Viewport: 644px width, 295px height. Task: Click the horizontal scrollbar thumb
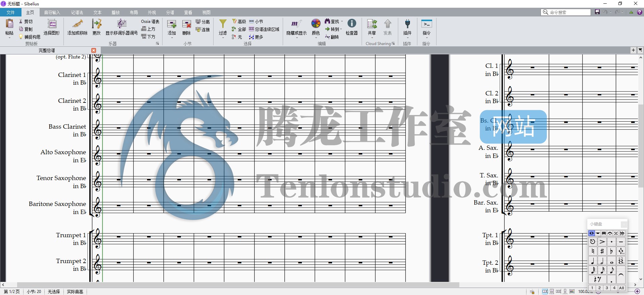238,285
